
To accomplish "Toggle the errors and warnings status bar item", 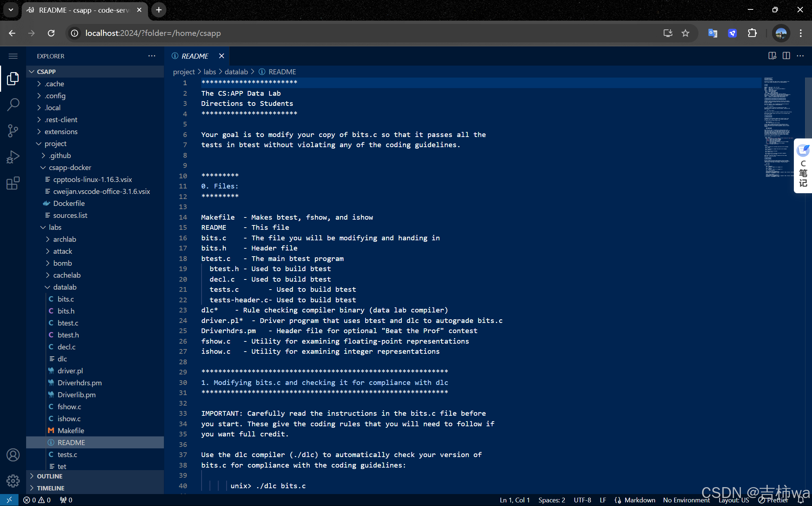I will 36,499.
